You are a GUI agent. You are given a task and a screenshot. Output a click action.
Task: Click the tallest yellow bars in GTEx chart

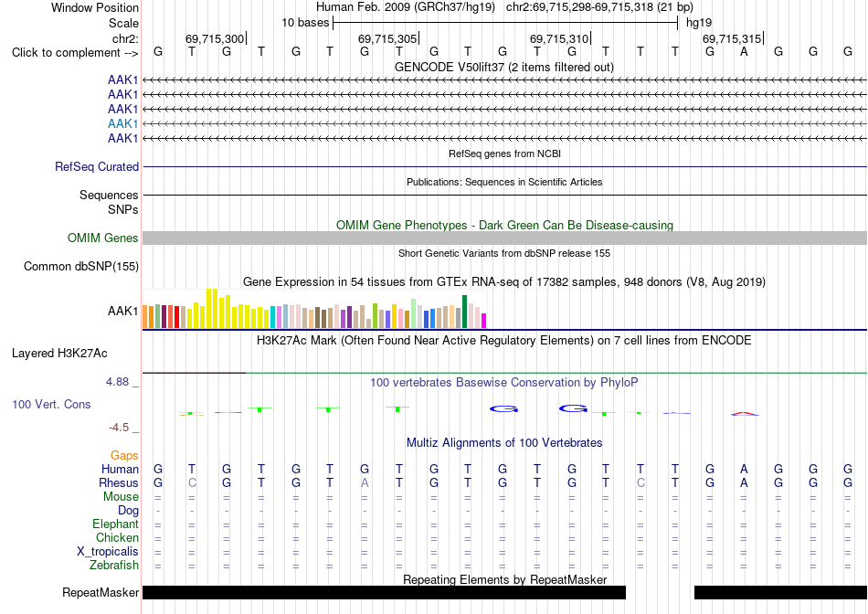(212, 309)
